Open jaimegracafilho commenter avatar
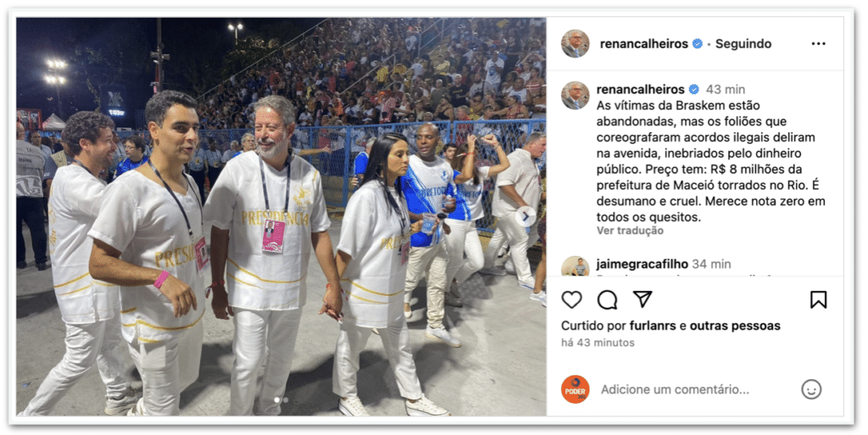 pos(576,266)
